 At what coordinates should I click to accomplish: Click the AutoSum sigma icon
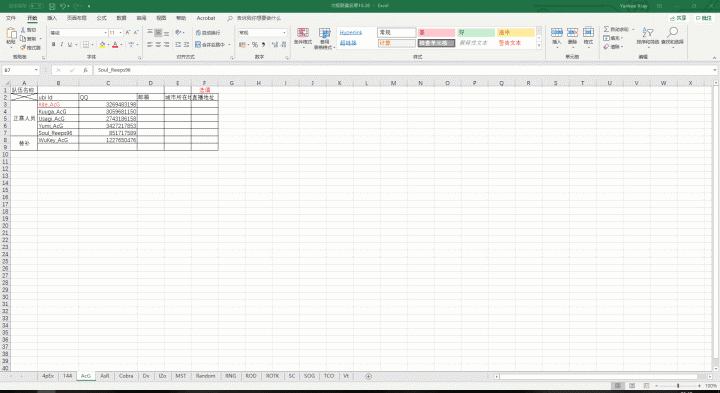click(607, 29)
